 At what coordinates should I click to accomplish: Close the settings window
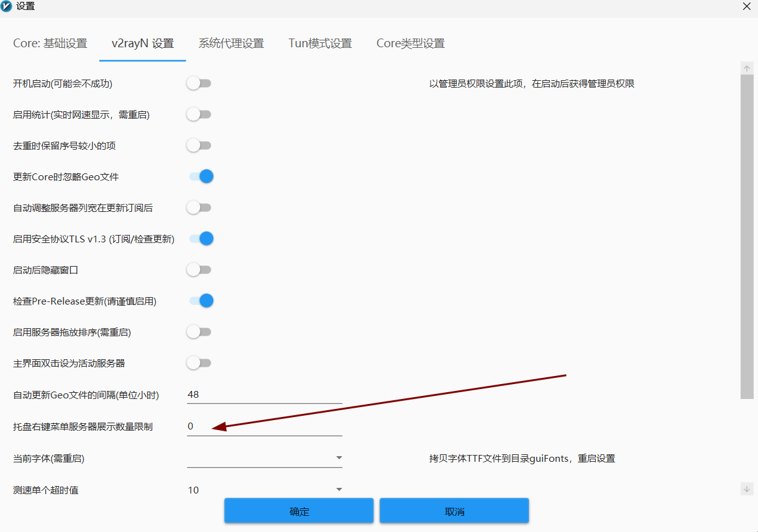pos(747,6)
